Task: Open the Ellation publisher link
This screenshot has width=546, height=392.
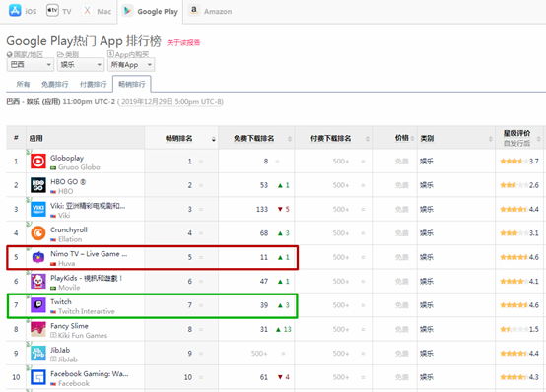Action: click(x=70, y=239)
